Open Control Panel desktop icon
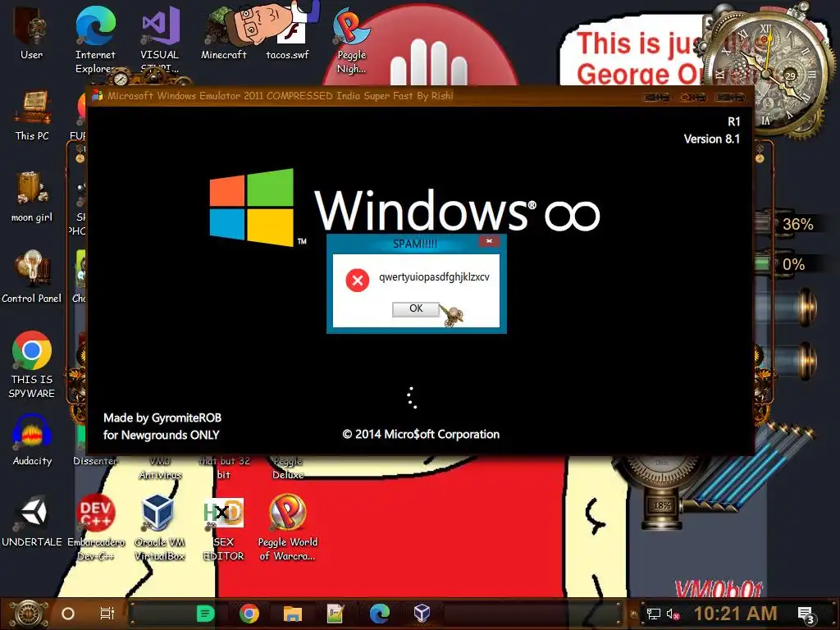Screen dimensions: 840x630 [x=32, y=277]
